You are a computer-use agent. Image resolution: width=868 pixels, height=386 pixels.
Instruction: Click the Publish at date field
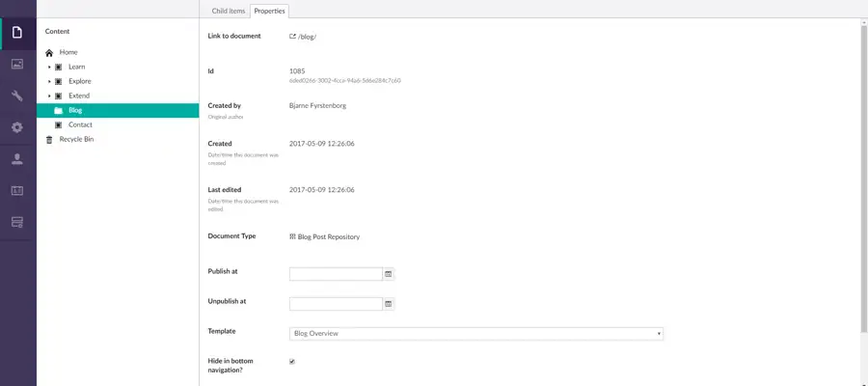[336, 274]
